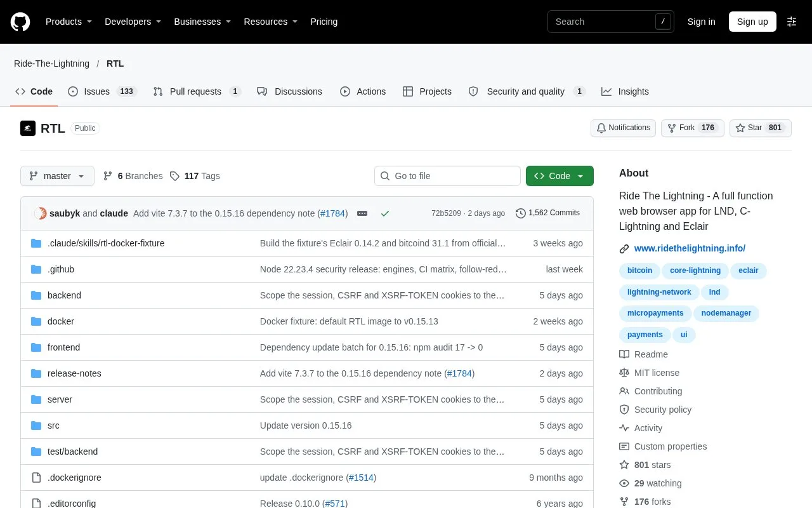Expand the Resources menu
Image resolution: width=812 pixels, height=508 pixels.
[271, 22]
